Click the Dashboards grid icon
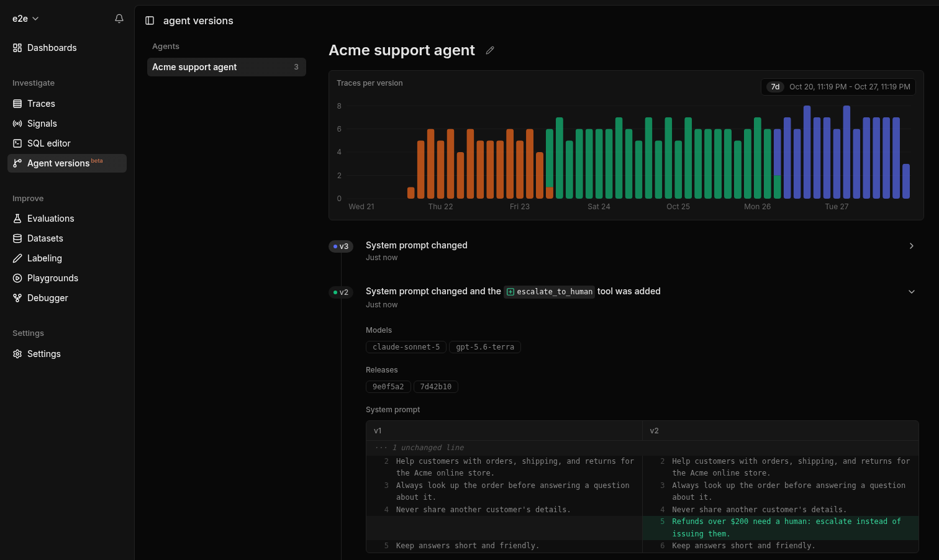Image resolution: width=939 pixels, height=560 pixels. (17, 48)
